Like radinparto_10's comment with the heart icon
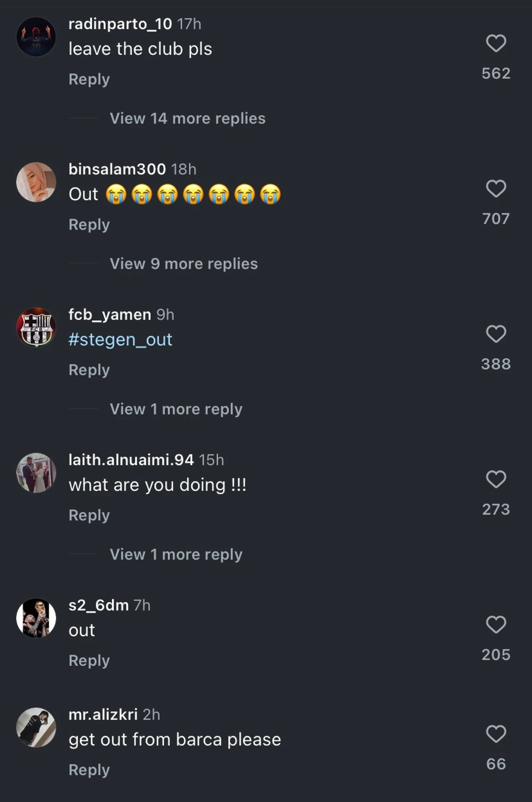This screenshot has height=802, width=532. click(x=496, y=43)
